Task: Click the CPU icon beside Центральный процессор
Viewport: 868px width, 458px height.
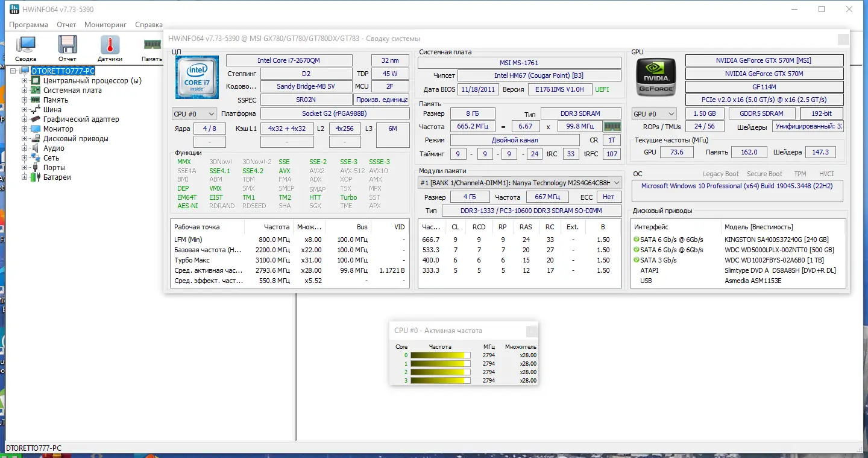Action: pyautogui.click(x=36, y=80)
